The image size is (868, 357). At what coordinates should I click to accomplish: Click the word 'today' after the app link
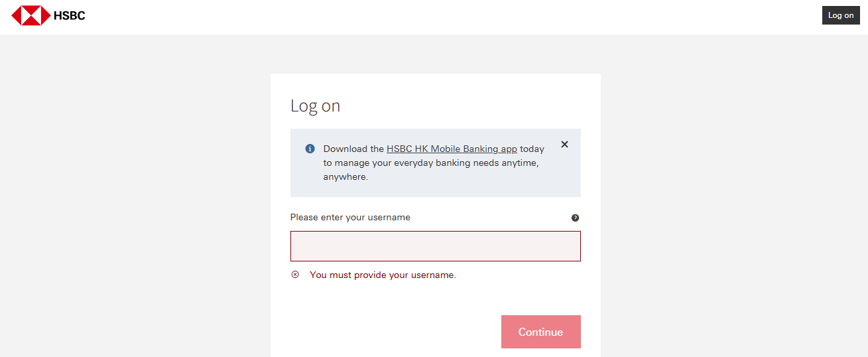(x=532, y=149)
